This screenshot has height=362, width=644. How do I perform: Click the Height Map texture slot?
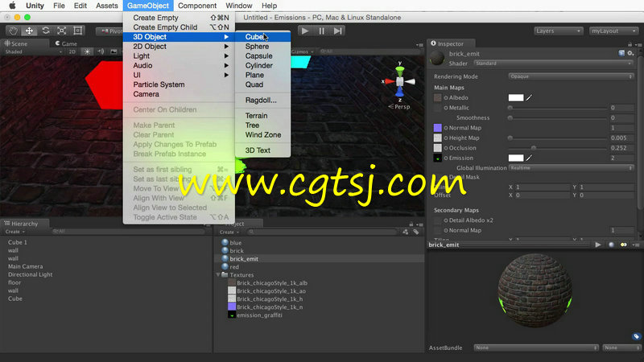click(437, 138)
